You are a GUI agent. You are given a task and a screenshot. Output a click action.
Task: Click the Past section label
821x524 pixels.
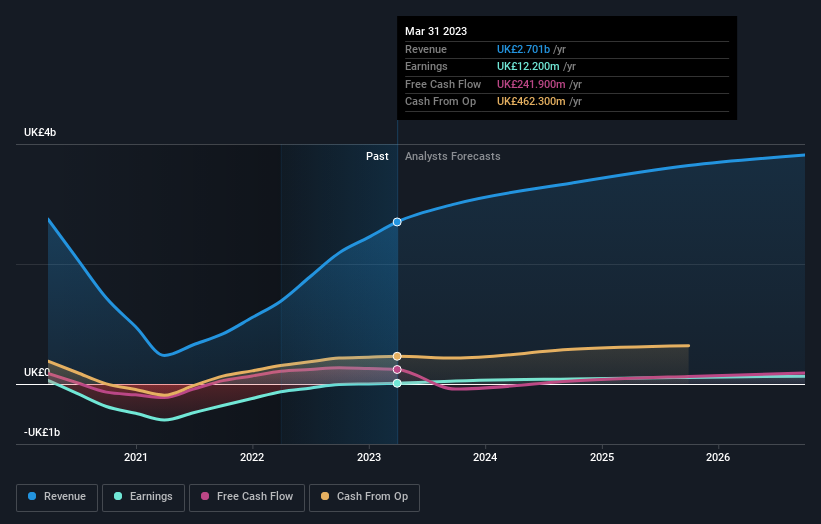coord(377,157)
